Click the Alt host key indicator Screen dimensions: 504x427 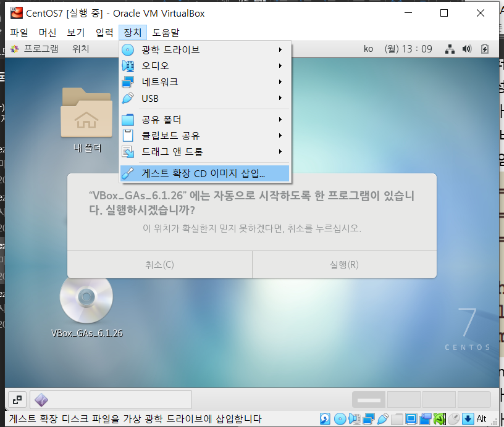(x=481, y=418)
